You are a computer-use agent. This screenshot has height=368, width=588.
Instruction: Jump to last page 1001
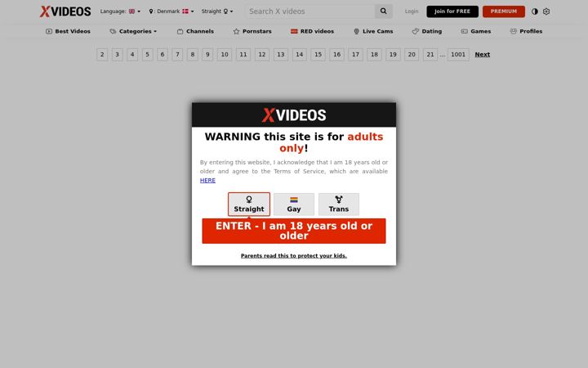[458, 55]
